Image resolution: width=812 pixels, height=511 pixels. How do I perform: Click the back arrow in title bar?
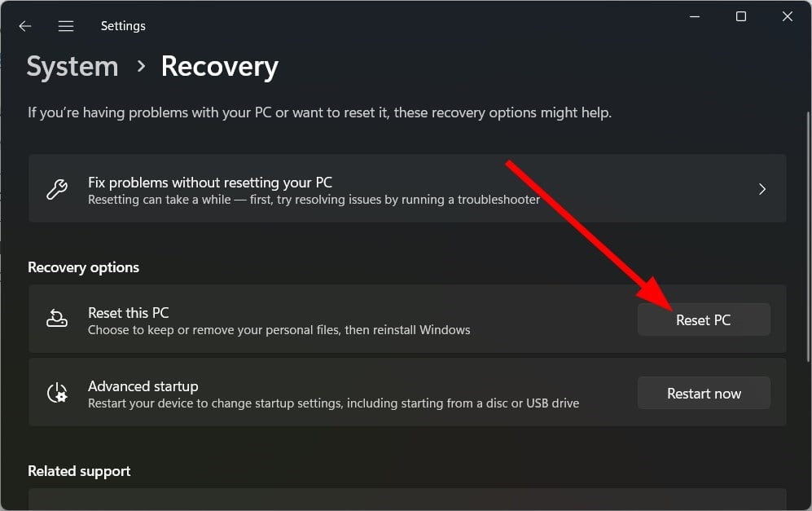coord(25,26)
